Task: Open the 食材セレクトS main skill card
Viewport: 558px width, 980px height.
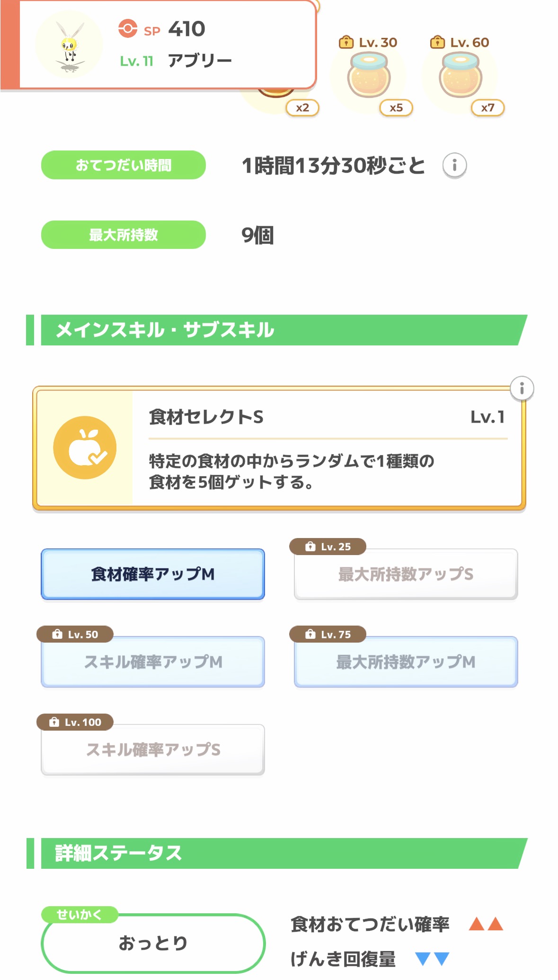Action: coord(327,448)
